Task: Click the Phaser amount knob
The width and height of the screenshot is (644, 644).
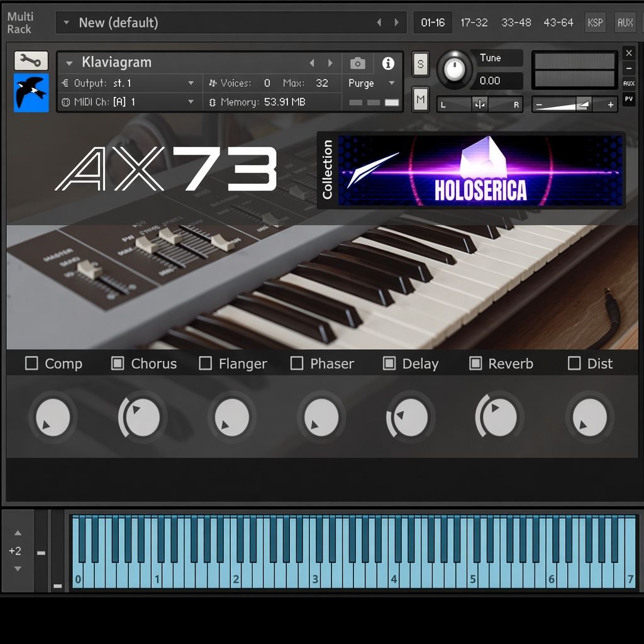Action: 321,417
